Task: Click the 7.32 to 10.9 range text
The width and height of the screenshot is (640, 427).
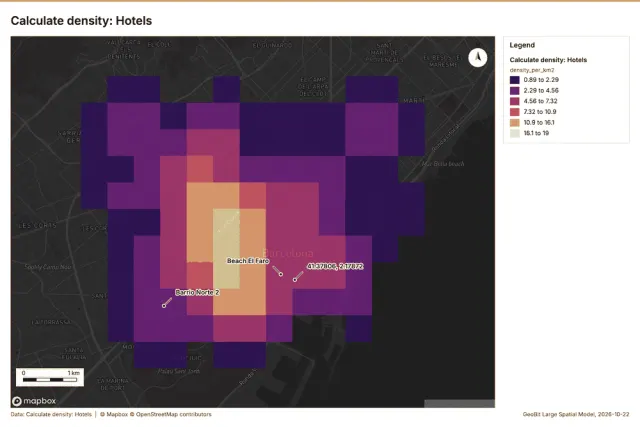Action: (540, 112)
